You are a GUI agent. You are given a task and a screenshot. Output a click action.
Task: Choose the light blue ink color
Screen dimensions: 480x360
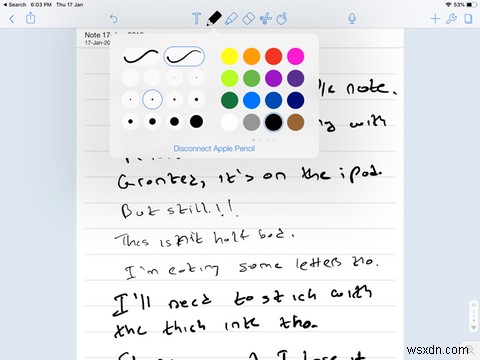251,100
